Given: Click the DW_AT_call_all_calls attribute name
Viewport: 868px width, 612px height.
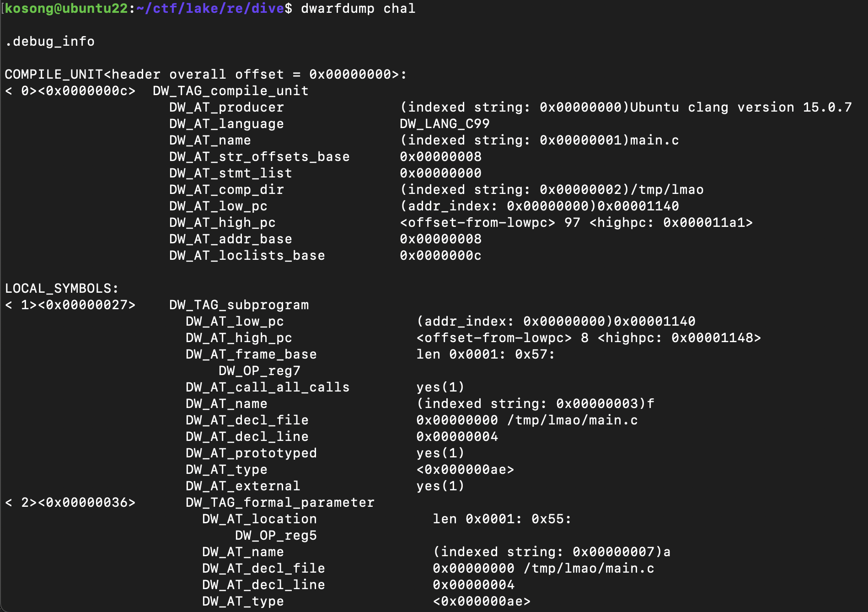Looking at the screenshot, I should tap(268, 387).
